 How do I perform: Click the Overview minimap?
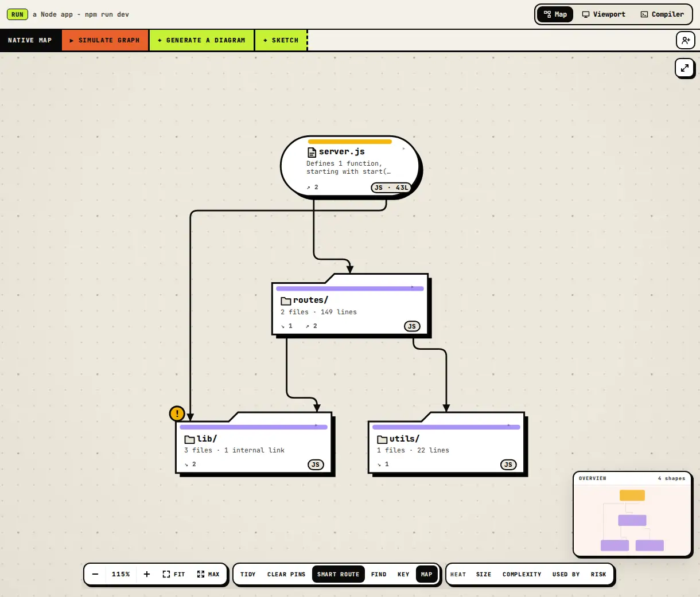(632, 520)
